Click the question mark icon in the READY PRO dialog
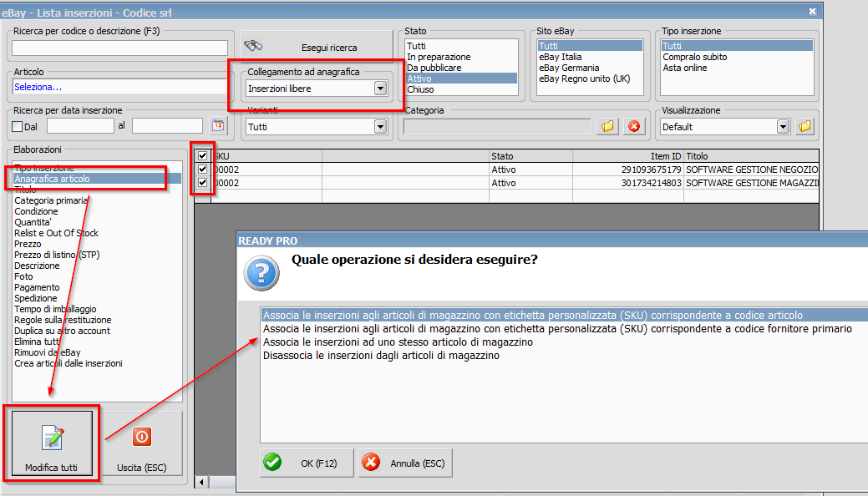 [x=261, y=273]
